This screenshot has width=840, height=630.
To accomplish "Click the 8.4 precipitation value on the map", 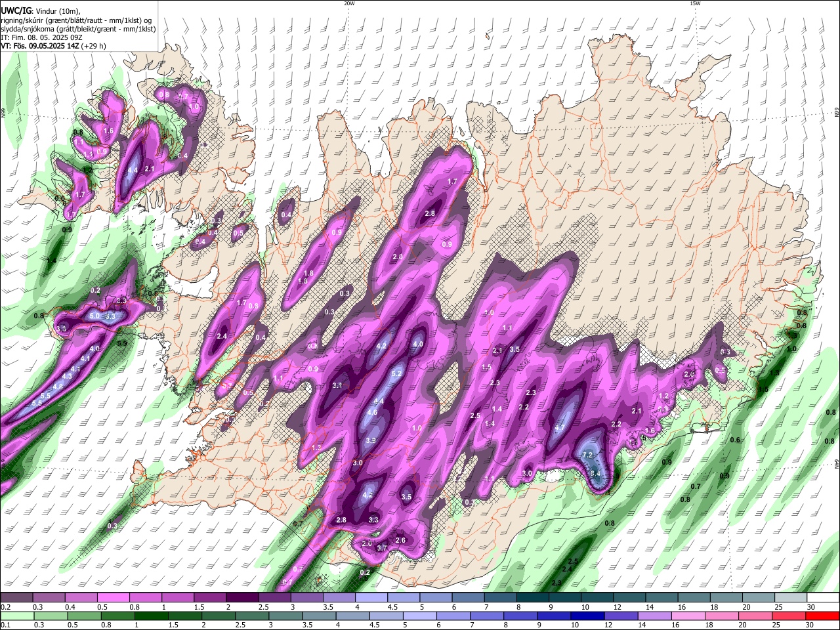I will pos(595,473).
